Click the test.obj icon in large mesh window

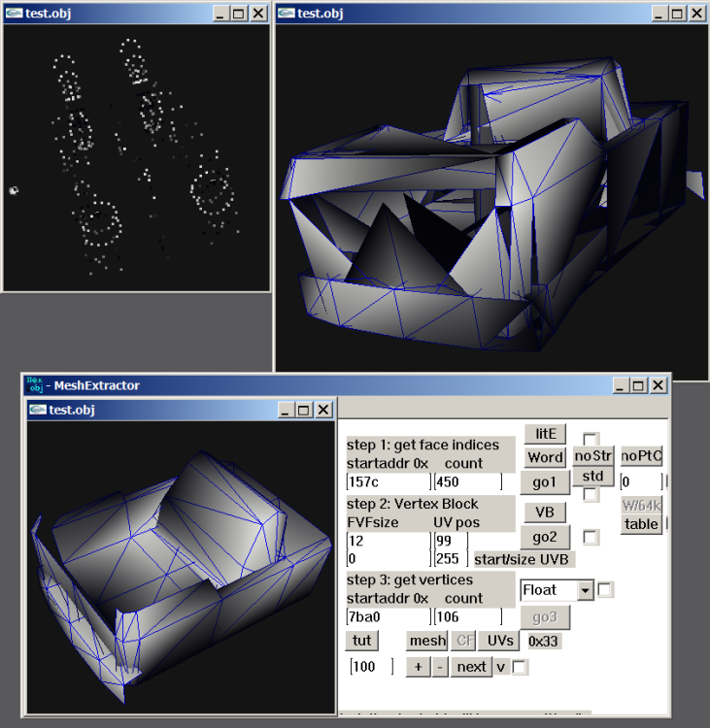(x=287, y=13)
